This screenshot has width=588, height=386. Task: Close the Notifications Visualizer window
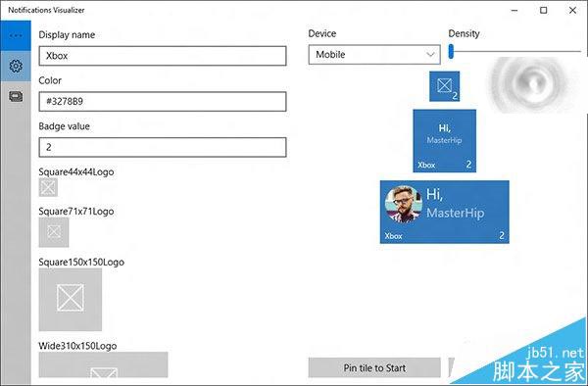click(x=572, y=11)
